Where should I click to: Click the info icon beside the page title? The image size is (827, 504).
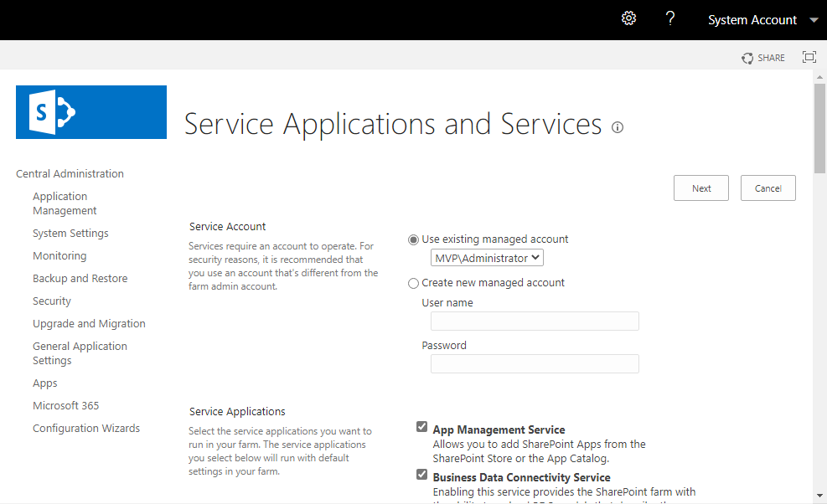click(618, 127)
